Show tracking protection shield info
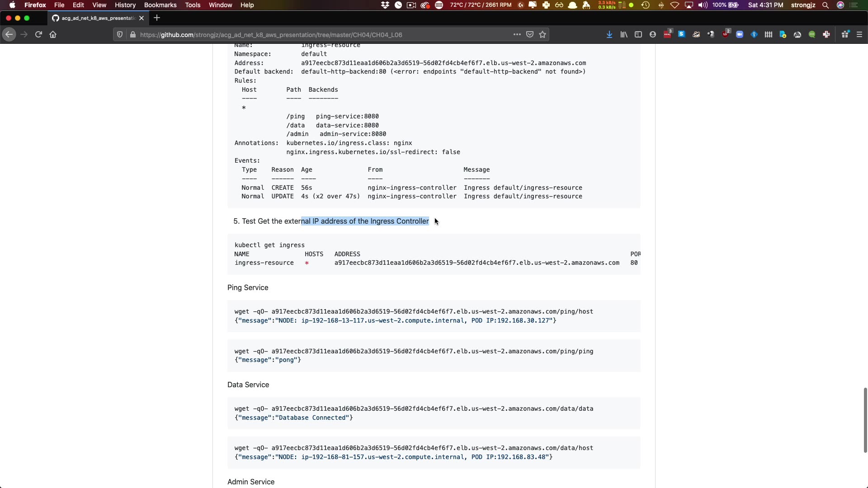The width and height of the screenshot is (868, 488). 120,34
